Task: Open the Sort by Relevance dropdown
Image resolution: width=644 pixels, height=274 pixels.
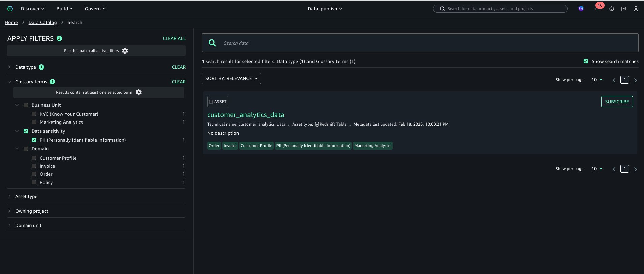Action: coord(231,78)
